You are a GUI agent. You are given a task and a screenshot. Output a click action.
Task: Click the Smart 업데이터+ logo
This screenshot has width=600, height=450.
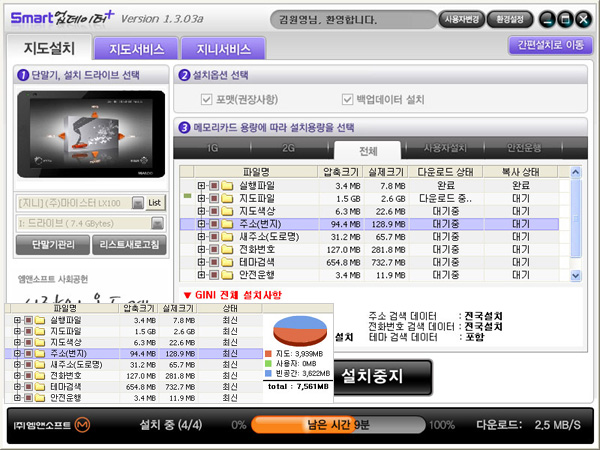tap(62, 18)
